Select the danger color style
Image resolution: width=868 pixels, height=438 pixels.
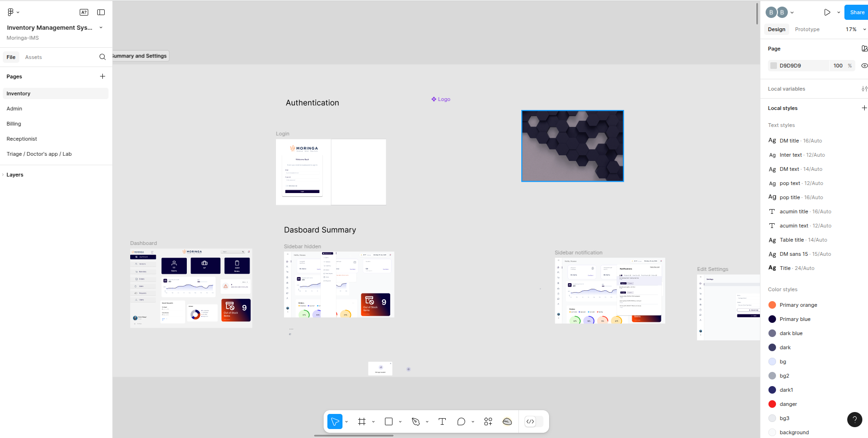coord(783,404)
